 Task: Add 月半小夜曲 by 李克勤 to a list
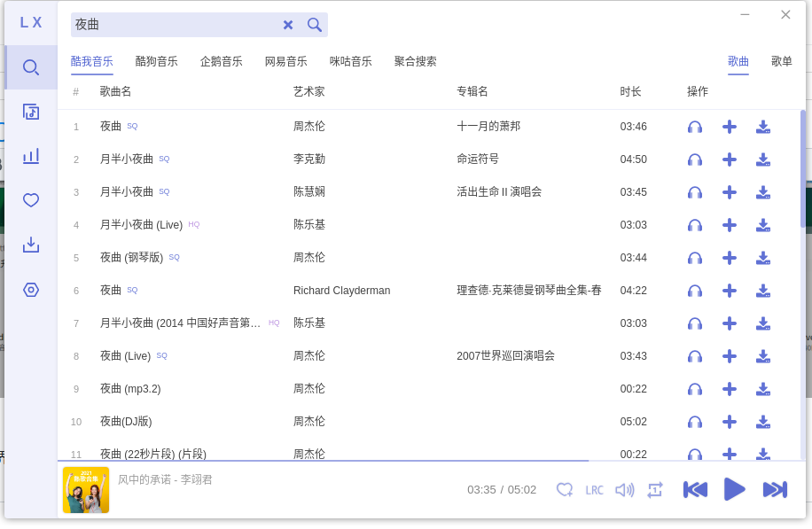(x=730, y=159)
